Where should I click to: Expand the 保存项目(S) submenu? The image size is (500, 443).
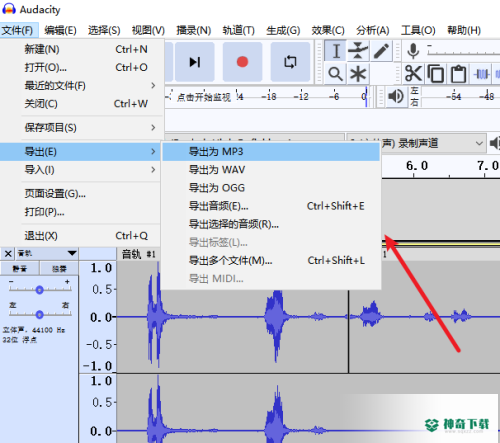pos(82,128)
